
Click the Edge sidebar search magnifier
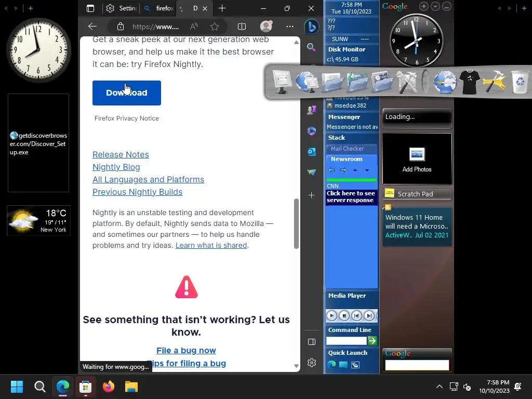311,47
